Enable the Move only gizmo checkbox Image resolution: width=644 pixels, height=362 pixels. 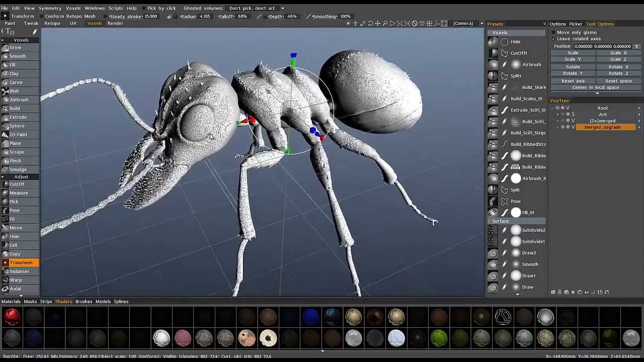click(553, 32)
